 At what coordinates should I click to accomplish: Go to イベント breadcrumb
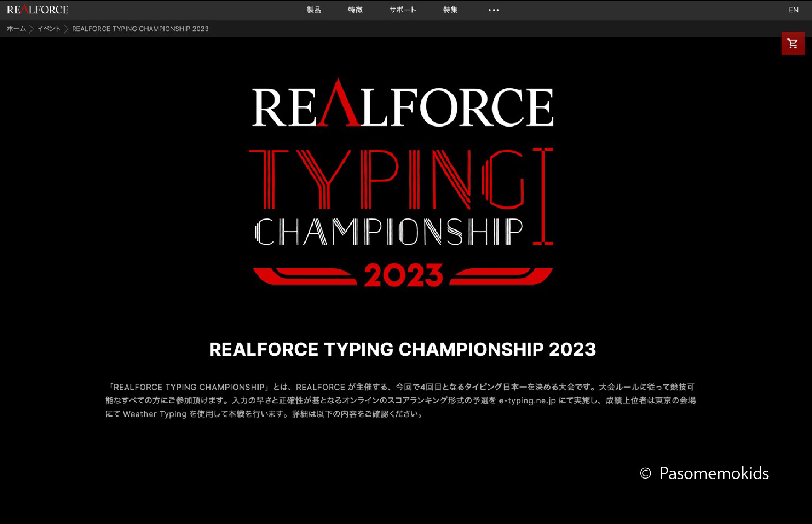pos(49,29)
